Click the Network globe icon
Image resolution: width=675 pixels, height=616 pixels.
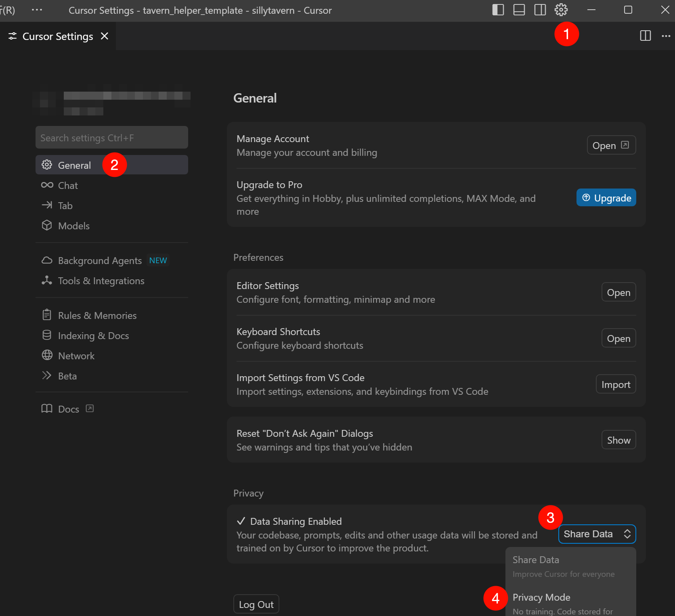pyautogui.click(x=47, y=355)
